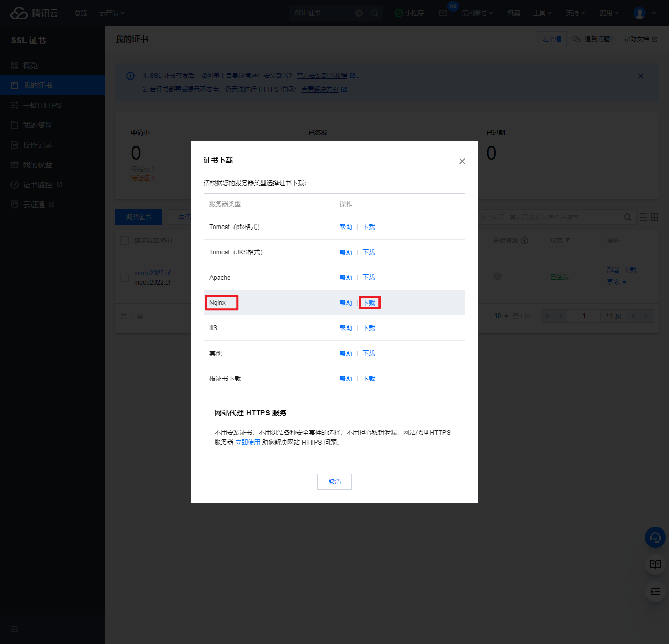Open help for 其他 row
The height and width of the screenshot is (644, 669).
tap(346, 353)
